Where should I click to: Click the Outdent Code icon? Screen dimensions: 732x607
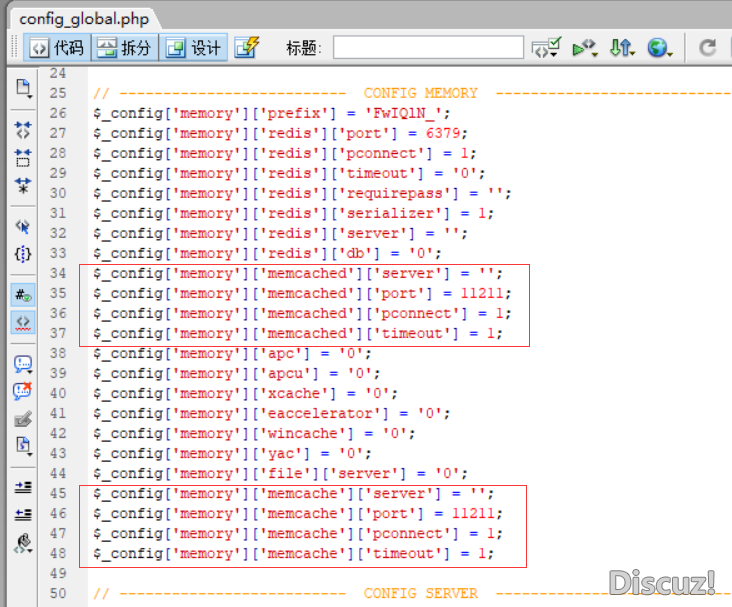(22, 514)
